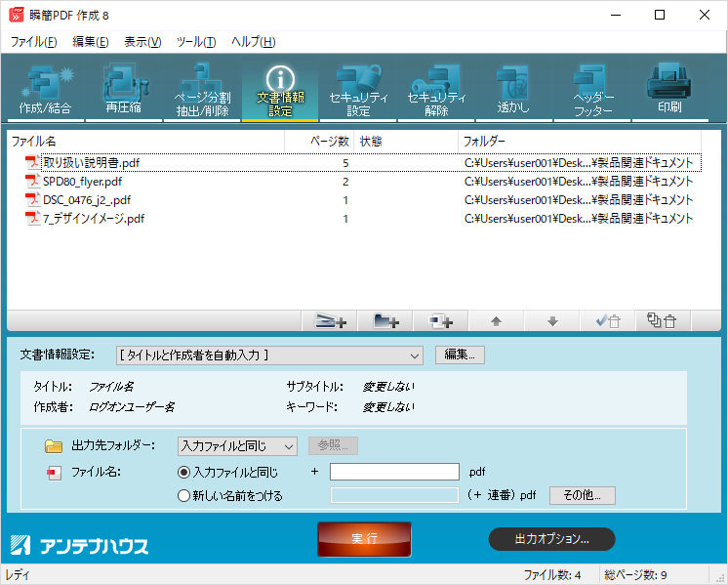This screenshot has height=585, width=728.
Task: Select DSC_0476_j2_.pdf in file list
Action: [87, 200]
